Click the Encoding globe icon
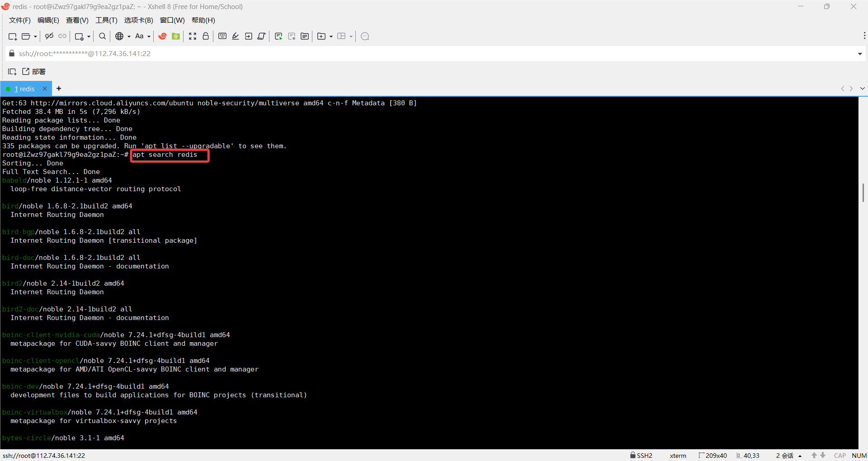 (x=119, y=36)
